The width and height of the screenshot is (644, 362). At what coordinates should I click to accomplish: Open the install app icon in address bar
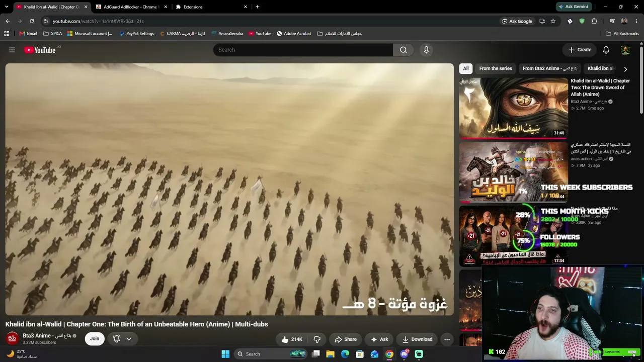(542, 21)
